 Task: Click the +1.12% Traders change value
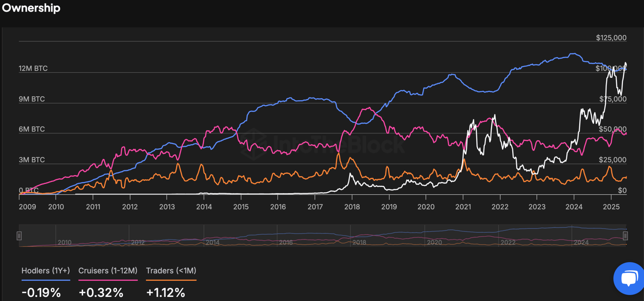(x=166, y=292)
